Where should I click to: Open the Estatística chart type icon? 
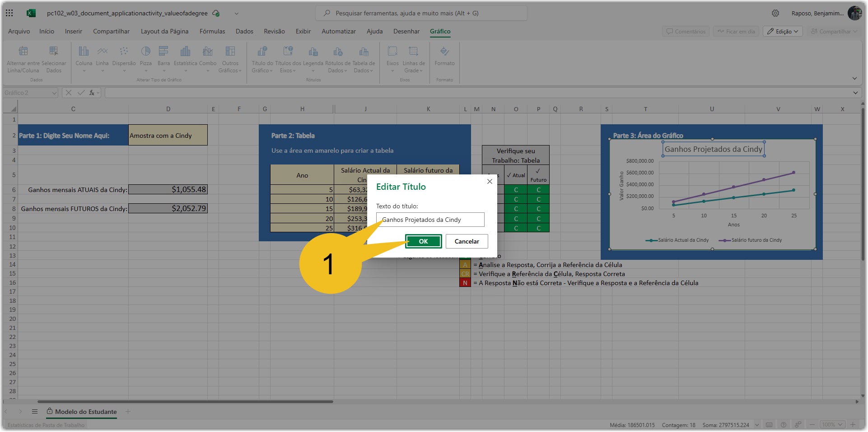tap(185, 51)
